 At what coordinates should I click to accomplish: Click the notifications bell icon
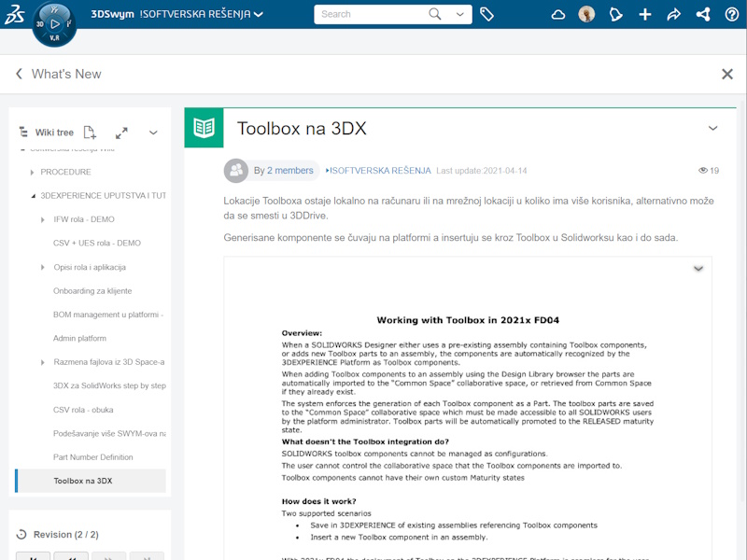point(614,15)
